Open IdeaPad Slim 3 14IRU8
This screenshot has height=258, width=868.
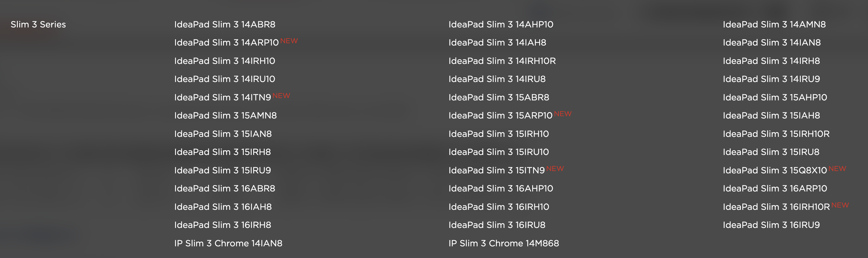pyautogui.click(x=497, y=79)
